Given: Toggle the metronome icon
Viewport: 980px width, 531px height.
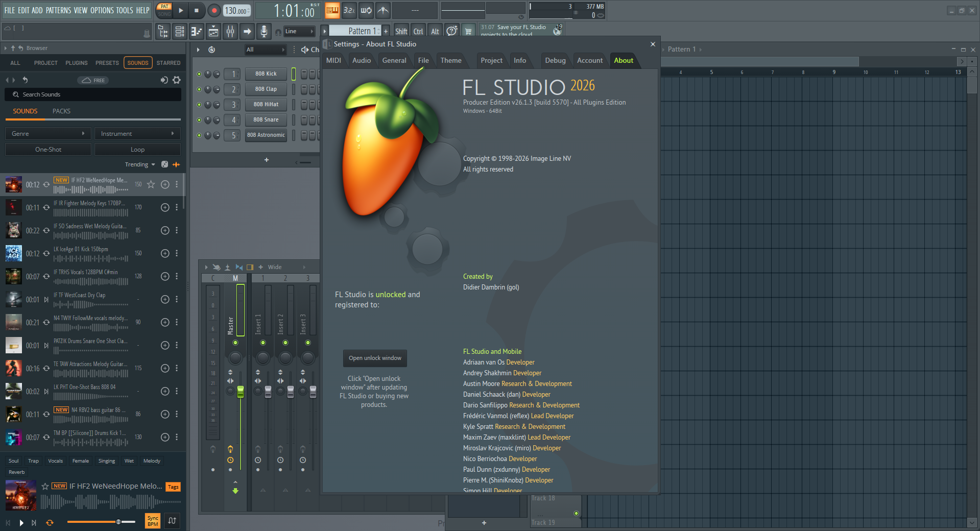Looking at the screenshot, I should 383,10.
